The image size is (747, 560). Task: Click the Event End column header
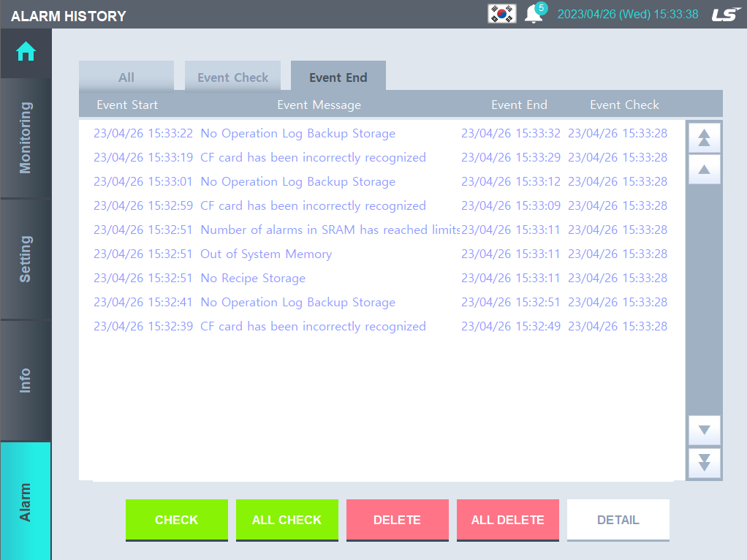[519, 105]
